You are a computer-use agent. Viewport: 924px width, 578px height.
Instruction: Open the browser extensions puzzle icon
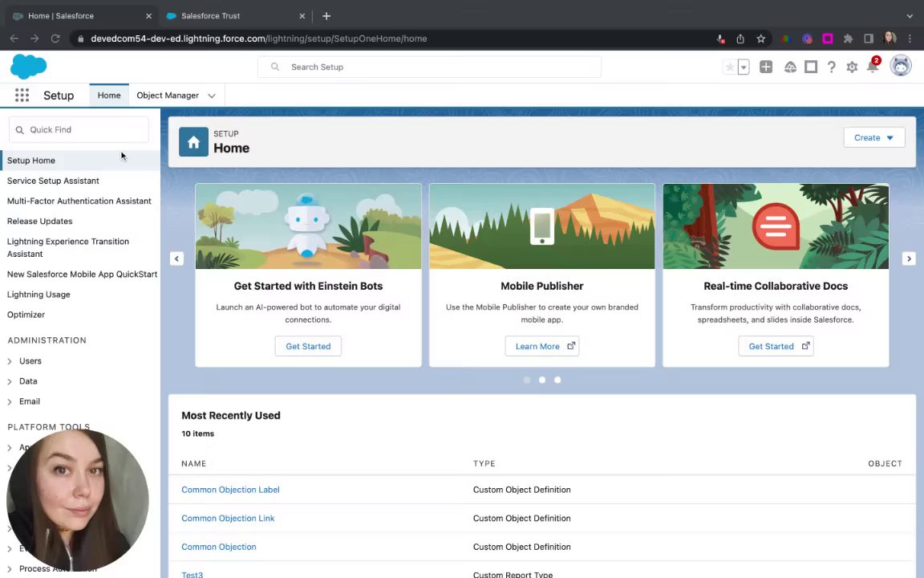click(848, 39)
